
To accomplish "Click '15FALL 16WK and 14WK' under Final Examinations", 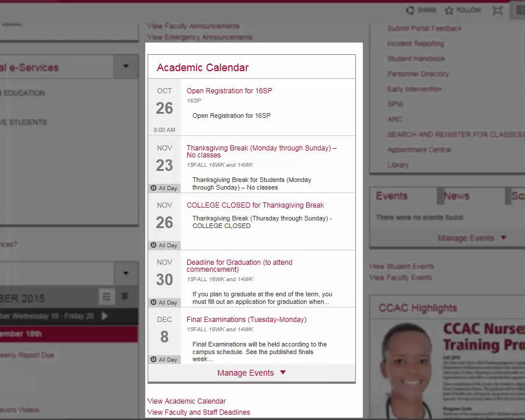I will click(220, 329).
